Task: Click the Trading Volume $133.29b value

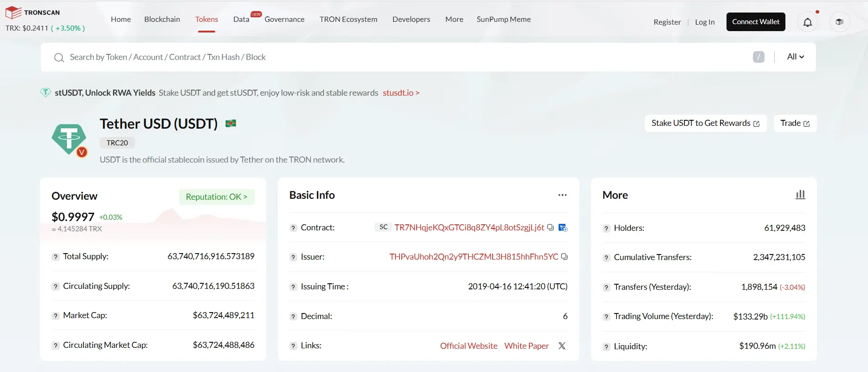Action: pyautogui.click(x=750, y=316)
